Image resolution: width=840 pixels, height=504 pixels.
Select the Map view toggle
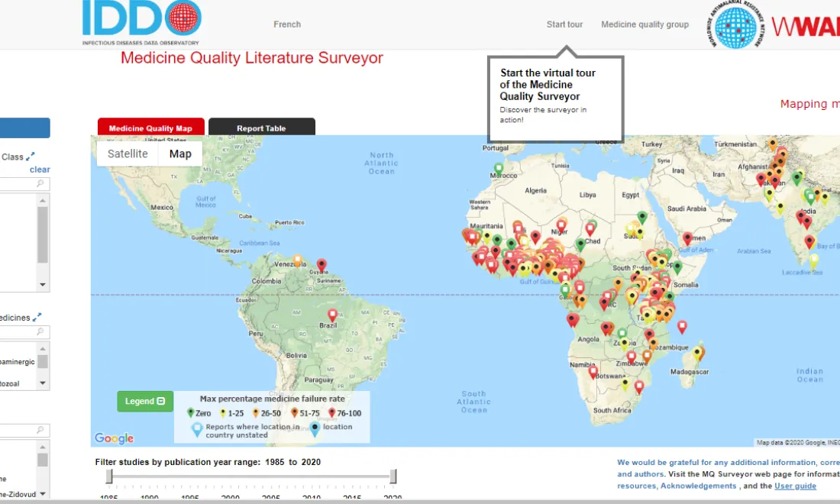coord(179,153)
